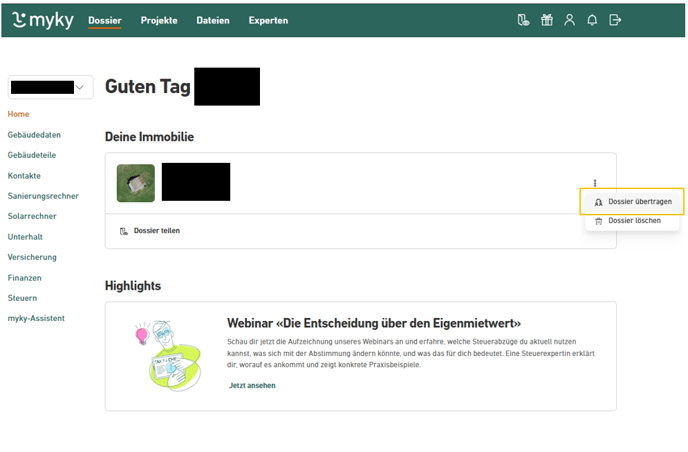Open the Dateien tab
This screenshot has height=452, width=688.
tap(212, 20)
